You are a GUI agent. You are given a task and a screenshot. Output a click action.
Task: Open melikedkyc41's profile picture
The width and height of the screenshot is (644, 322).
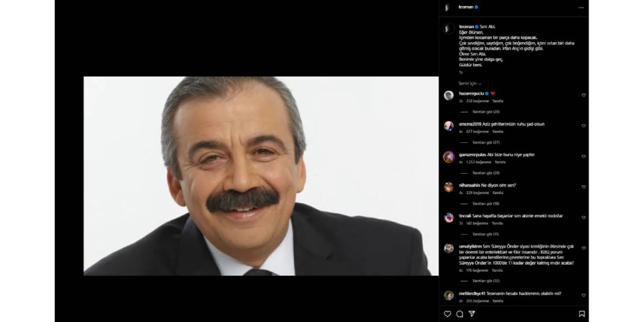[449, 295]
